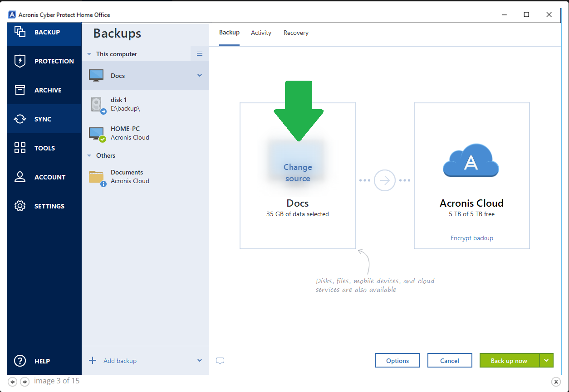The height and width of the screenshot is (392, 569).
Task: Click the Backups heading
Action: point(117,33)
